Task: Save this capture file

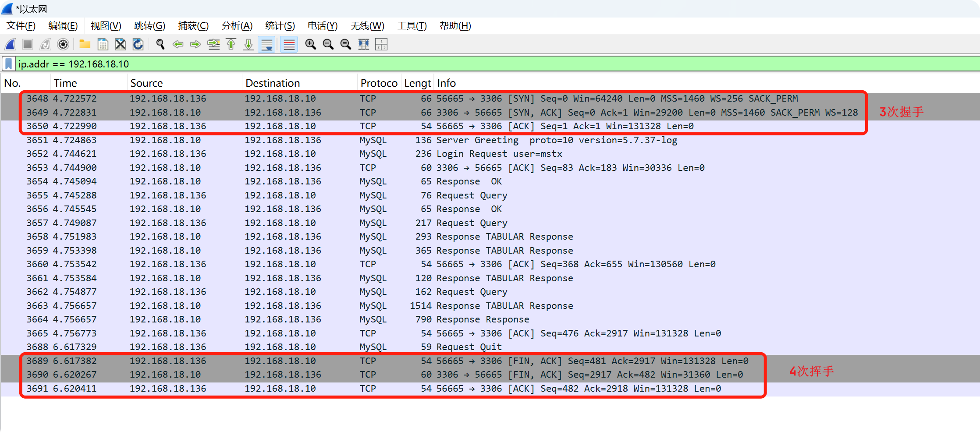Action: click(x=103, y=44)
